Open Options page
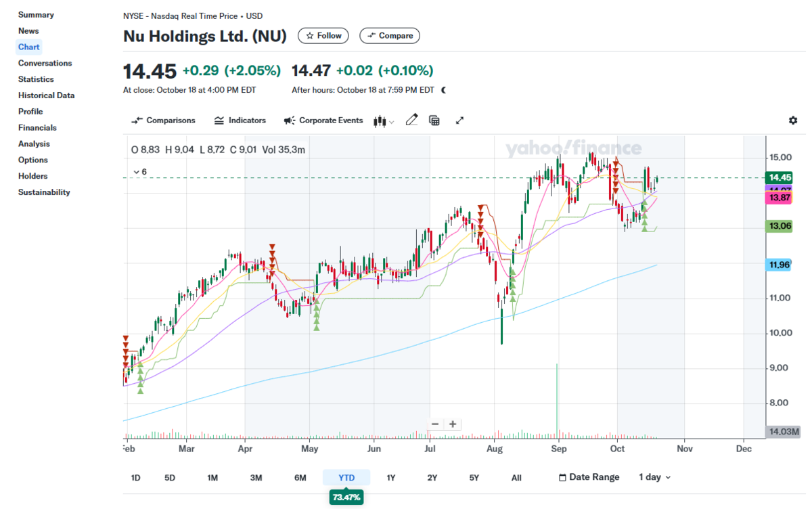The width and height of the screenshot is (812, 509). point(33,160)
